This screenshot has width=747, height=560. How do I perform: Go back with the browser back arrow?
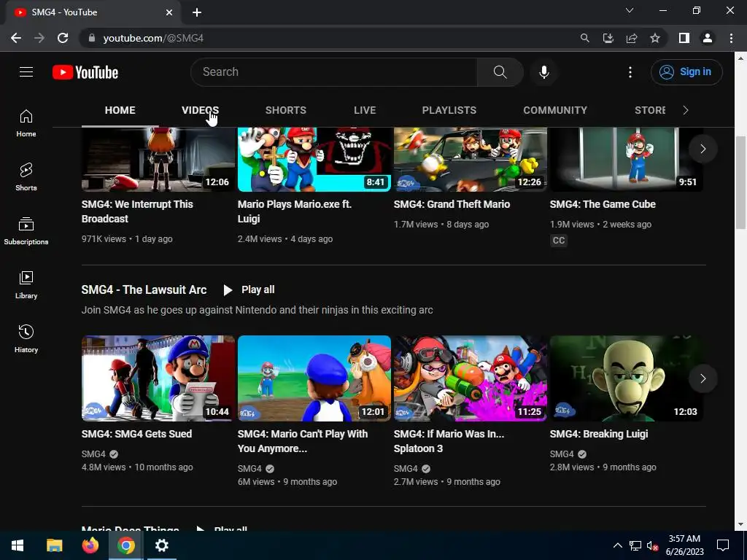[16, 38]
